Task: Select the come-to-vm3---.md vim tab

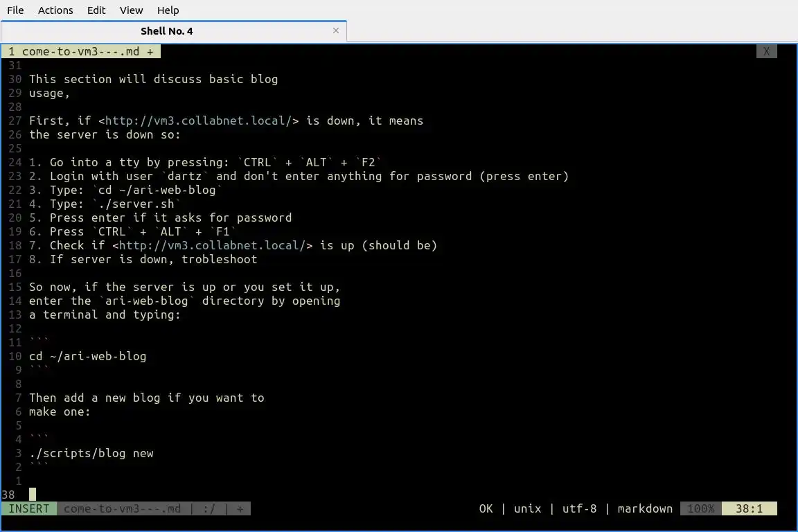Action: [x=80, y=51]
